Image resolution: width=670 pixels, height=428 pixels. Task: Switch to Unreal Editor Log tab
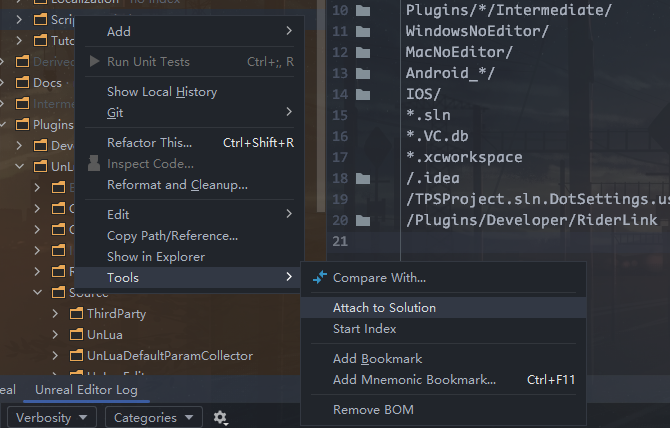pos(86,390)
